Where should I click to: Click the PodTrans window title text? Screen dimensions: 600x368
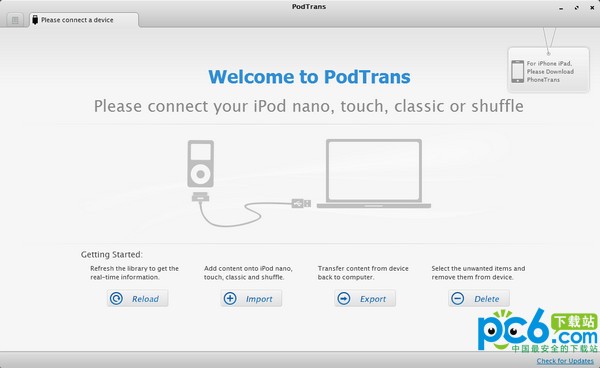pyautogui.click(x=309, y=7)
